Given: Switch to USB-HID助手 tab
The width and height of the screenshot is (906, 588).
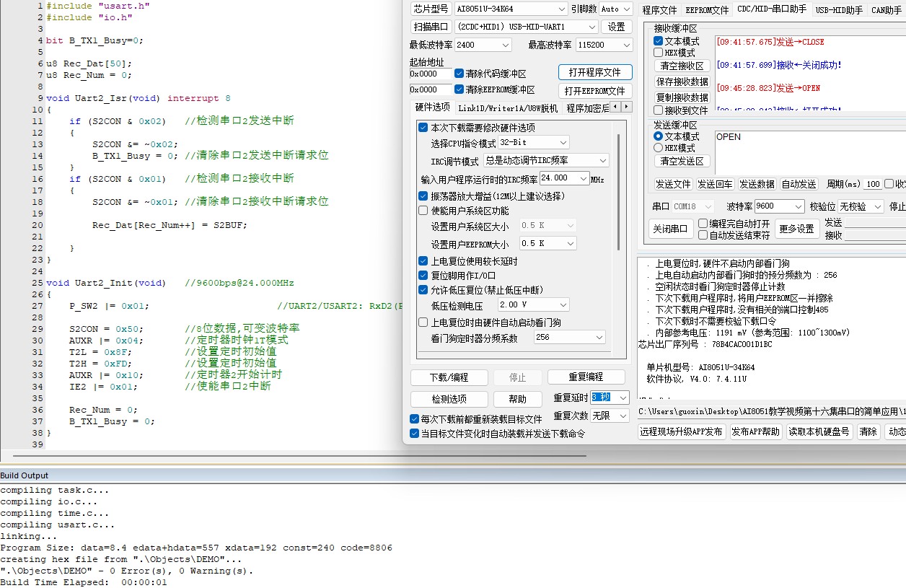Looking at the screenshot, I should (x=839, y=10).
